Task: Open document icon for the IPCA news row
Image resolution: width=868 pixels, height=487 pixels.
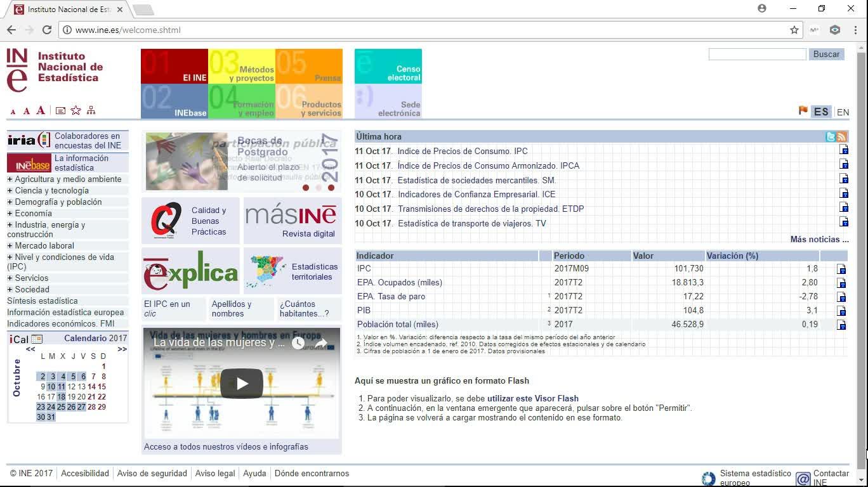Action: click(x=844, y=164)
